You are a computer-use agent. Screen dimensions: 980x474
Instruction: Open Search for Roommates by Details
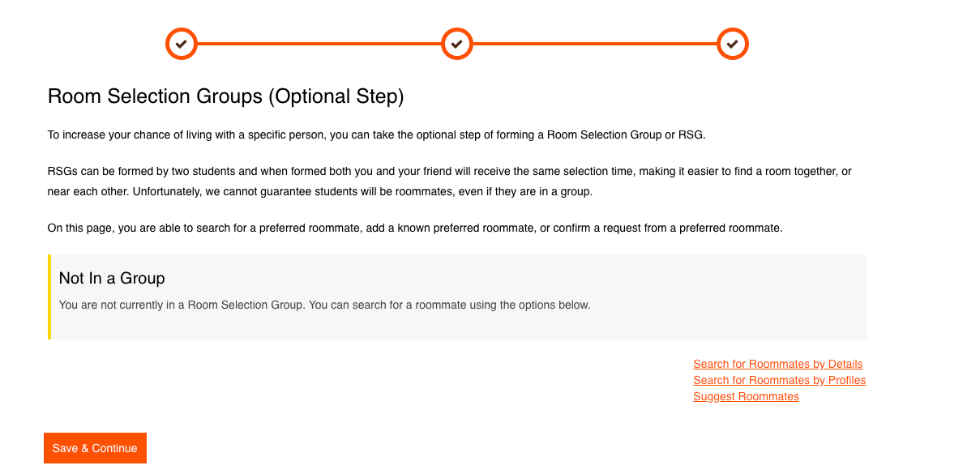[777, 365]
